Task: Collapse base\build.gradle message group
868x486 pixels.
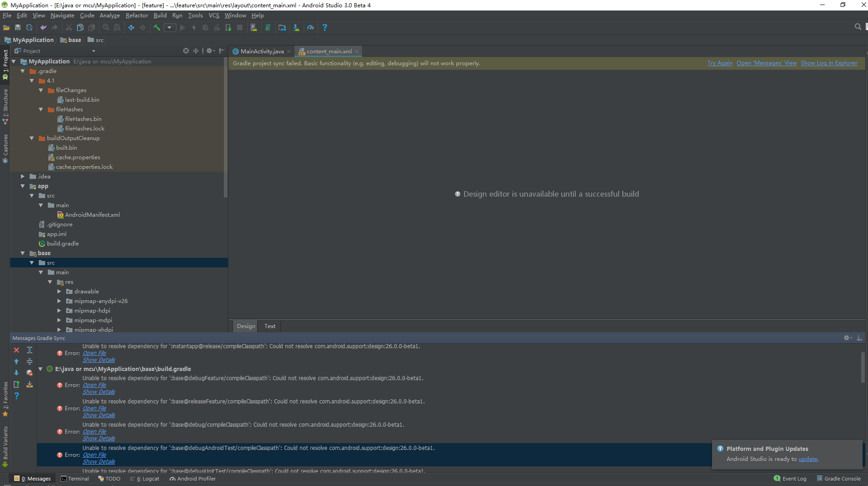Action: coord(41,369)
